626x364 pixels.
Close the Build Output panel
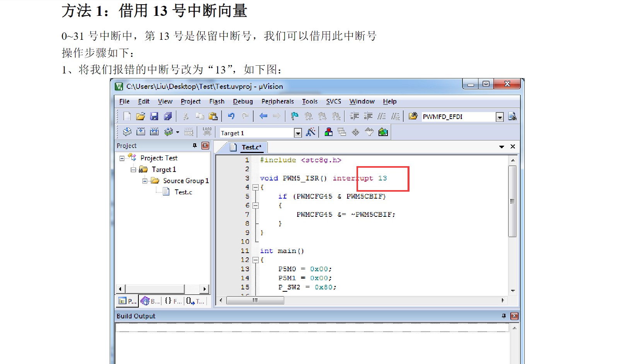pyautogui.click(x=514, y=316)
